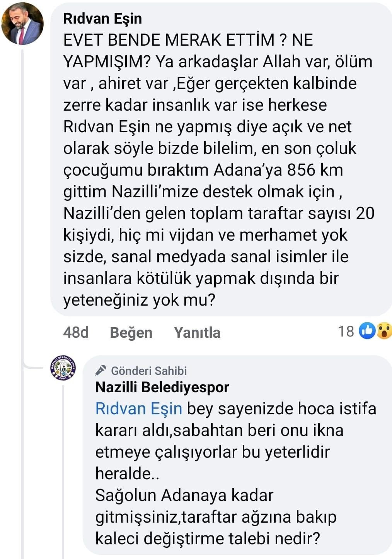
Task: View the 18 reactions count
Action: [x=346, y=331]
